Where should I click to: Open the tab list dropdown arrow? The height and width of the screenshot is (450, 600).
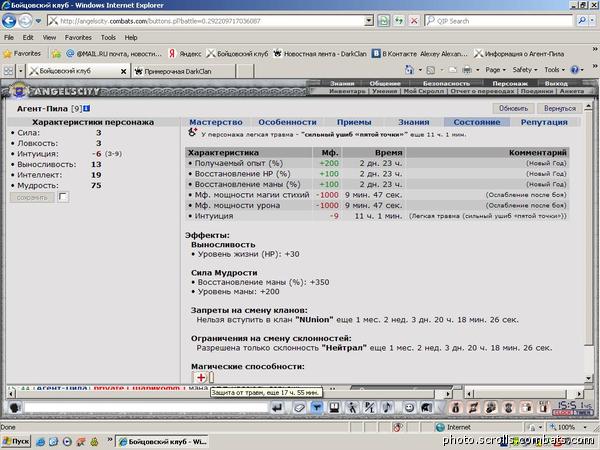point(21,71)
